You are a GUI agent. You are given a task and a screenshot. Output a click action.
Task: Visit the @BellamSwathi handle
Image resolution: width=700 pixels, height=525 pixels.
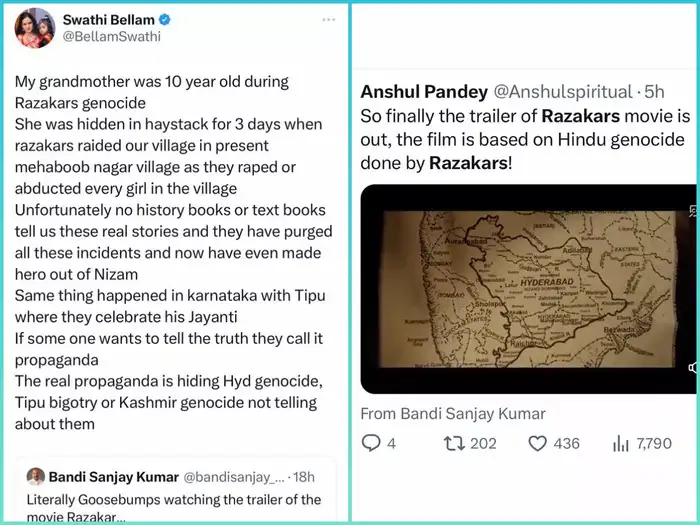tap(112, 37)
